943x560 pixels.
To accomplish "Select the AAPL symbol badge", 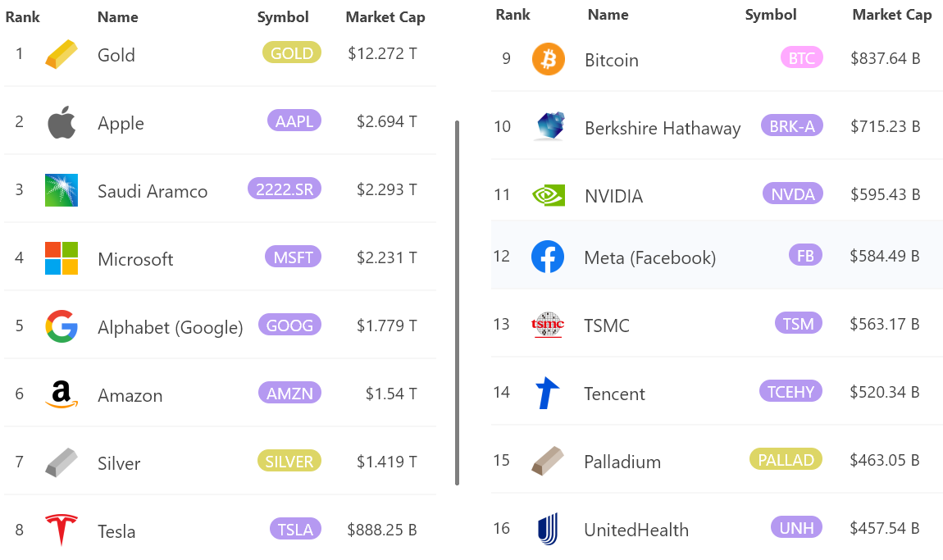I will point(294,121).
